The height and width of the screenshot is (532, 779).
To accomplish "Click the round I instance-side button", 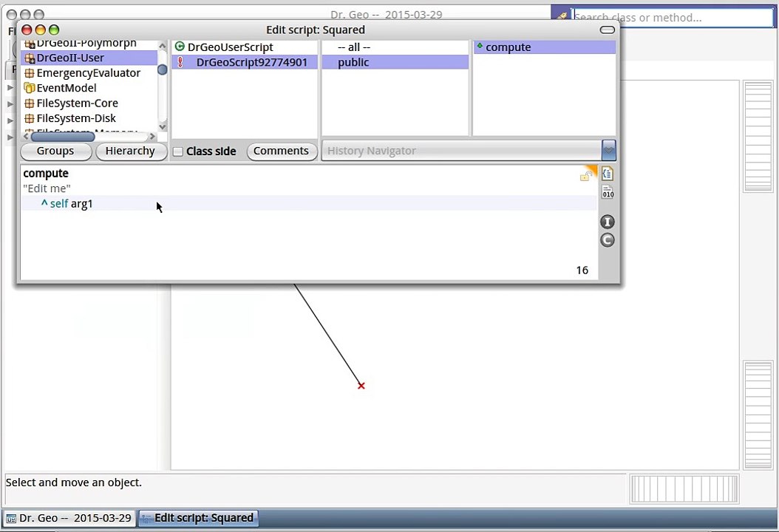I will pos(607,222).
